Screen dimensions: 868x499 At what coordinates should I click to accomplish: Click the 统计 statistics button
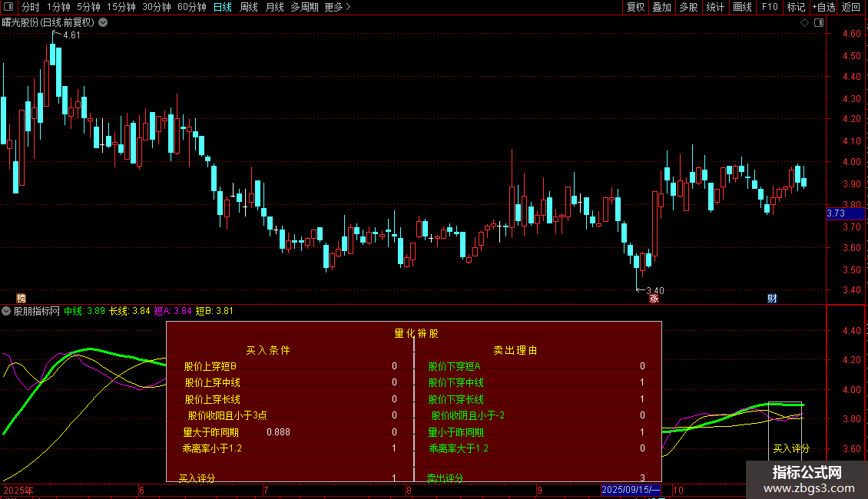715,7
